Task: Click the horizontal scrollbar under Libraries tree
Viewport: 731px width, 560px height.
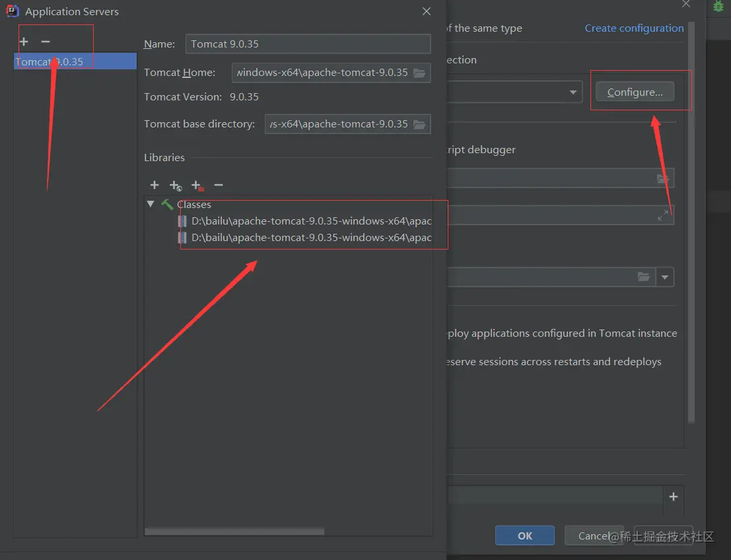Action: [x=234, y=532]
